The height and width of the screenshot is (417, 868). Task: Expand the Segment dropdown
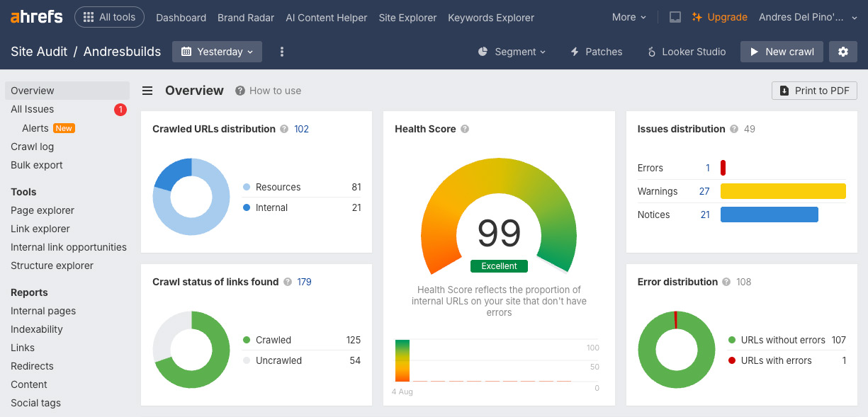tap(512, 52)
